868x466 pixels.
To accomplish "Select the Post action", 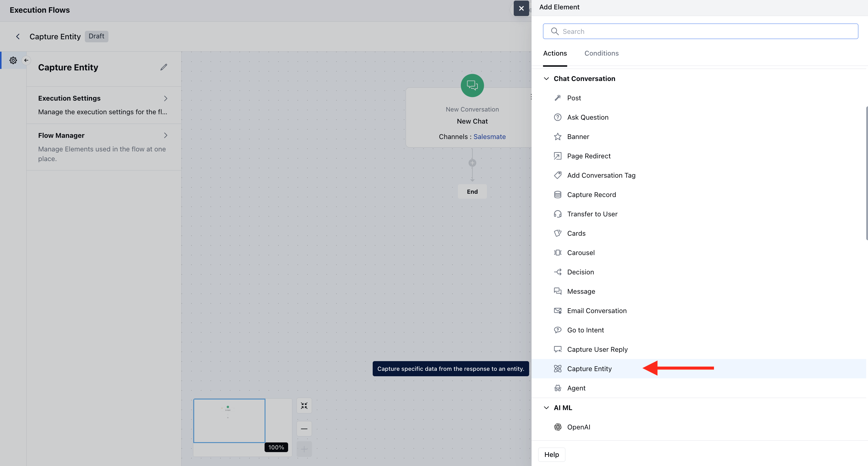I will pos(699,98).
